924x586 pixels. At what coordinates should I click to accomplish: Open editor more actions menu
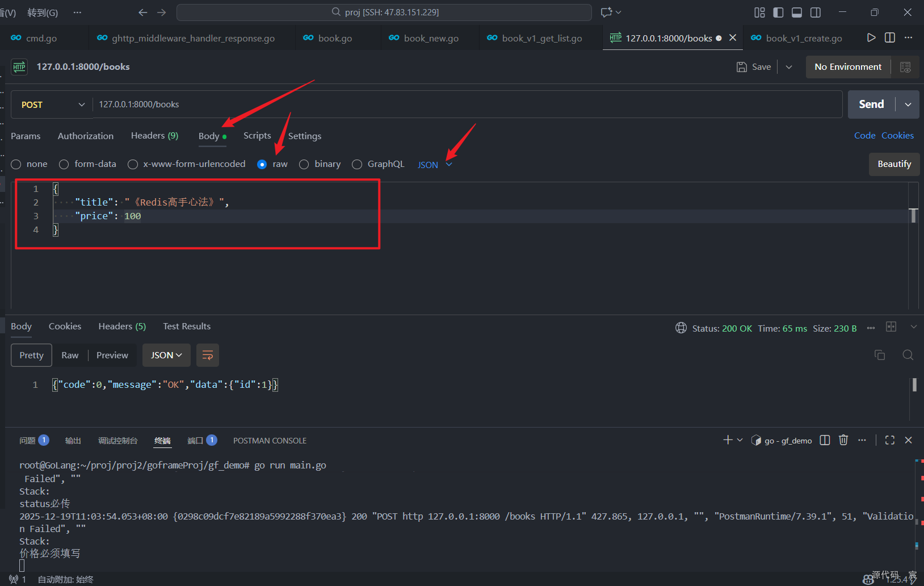click(x=909, y=37)
